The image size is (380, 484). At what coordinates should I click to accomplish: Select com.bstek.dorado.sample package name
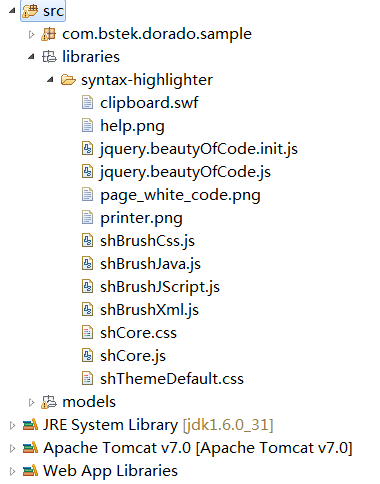tap(157, 34)
